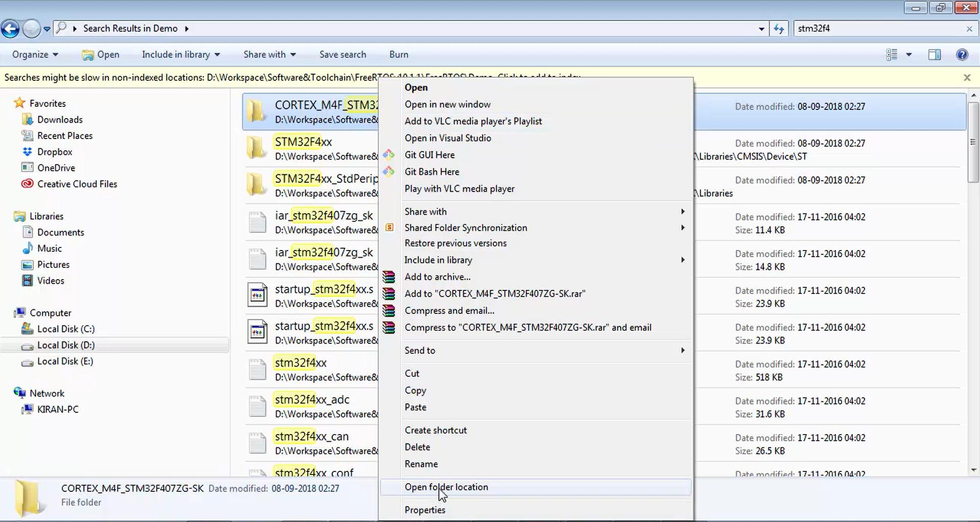
Task: Click the Open toolbar button
Action: pos(101,55)
